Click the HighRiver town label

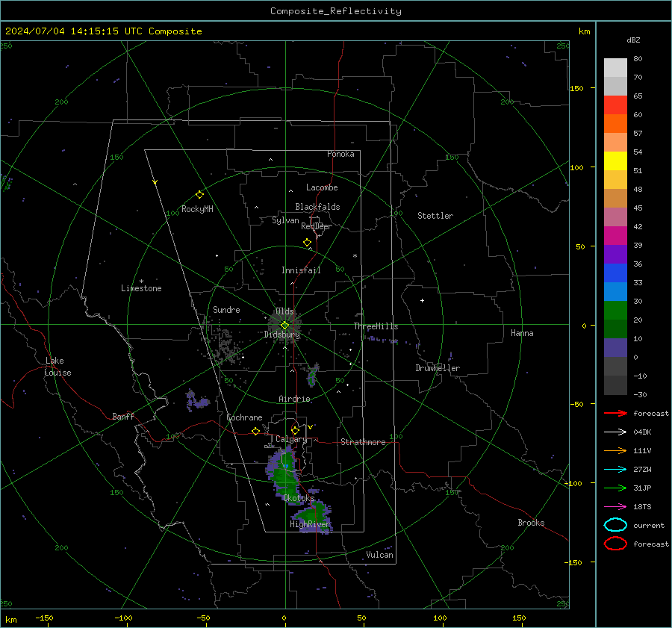point(310,524)
